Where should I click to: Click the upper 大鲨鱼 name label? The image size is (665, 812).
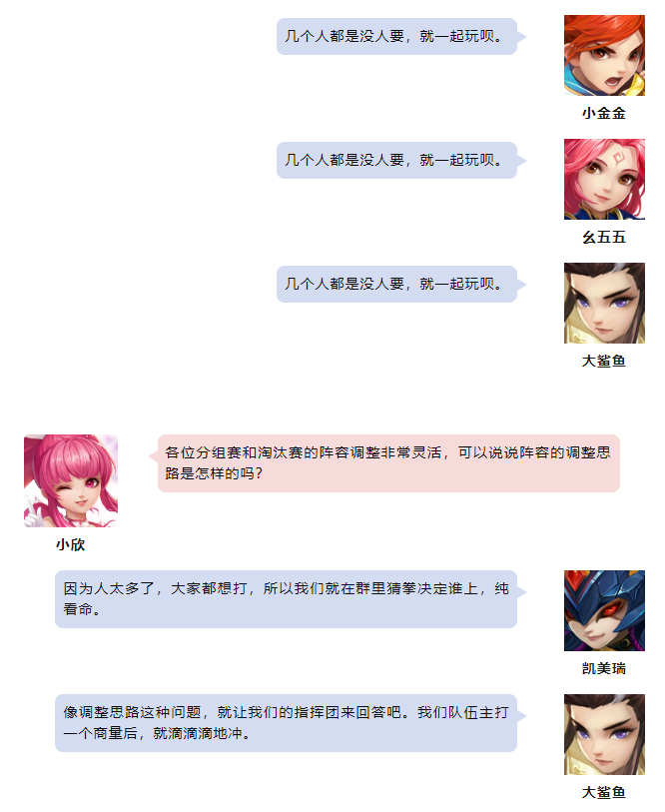[604, 361]
